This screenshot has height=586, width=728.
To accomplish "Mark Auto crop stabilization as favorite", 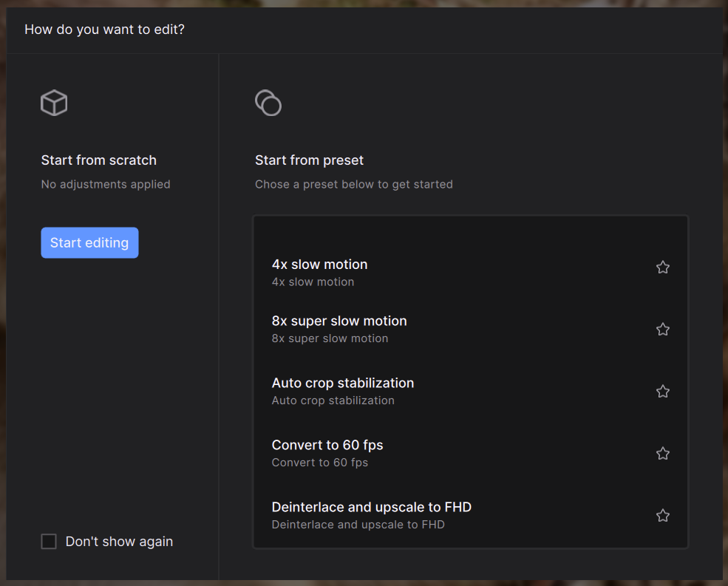I will pos(662,392).
